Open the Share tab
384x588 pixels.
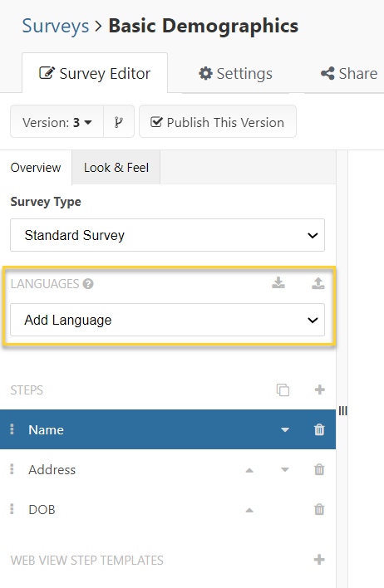[x=349, y=73]
